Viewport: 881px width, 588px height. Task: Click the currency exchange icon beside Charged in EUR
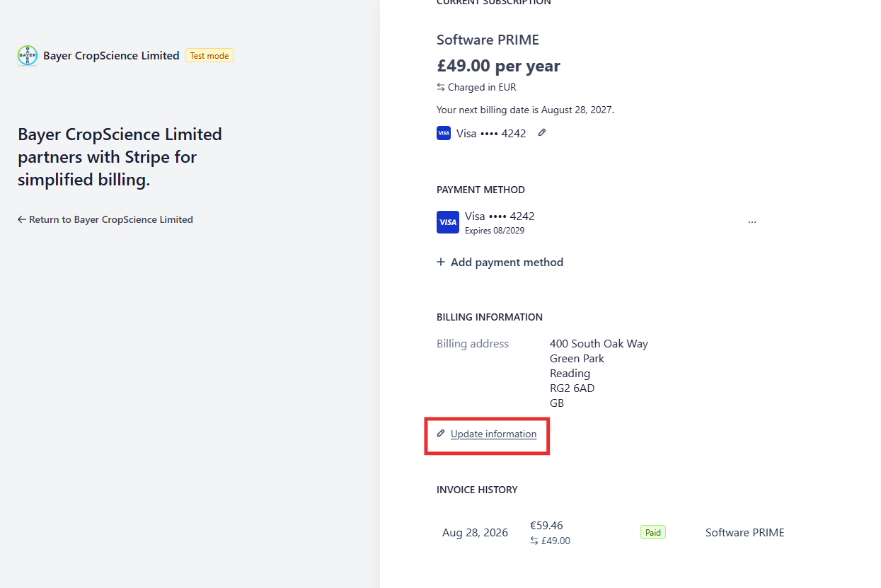point(441,88)
